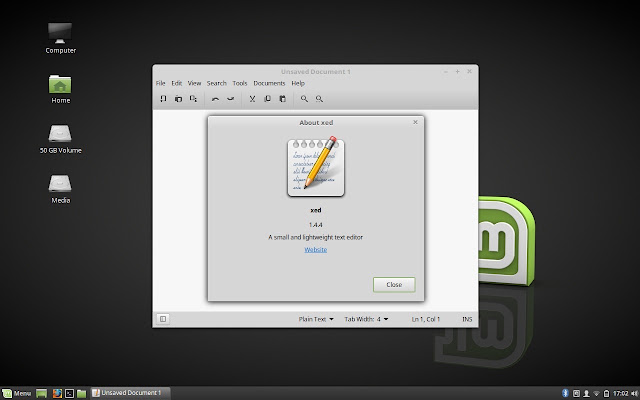Undo the last action via toolbar

(216, 99)
